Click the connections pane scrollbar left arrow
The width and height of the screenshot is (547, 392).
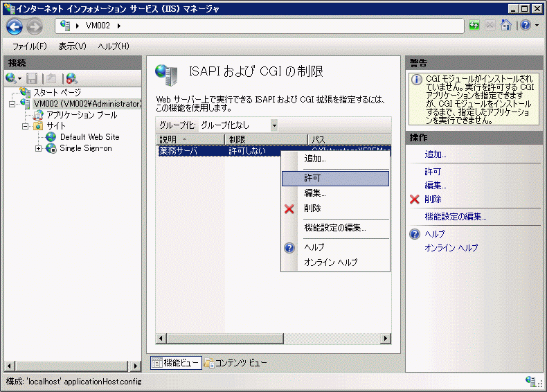[9, 366]
